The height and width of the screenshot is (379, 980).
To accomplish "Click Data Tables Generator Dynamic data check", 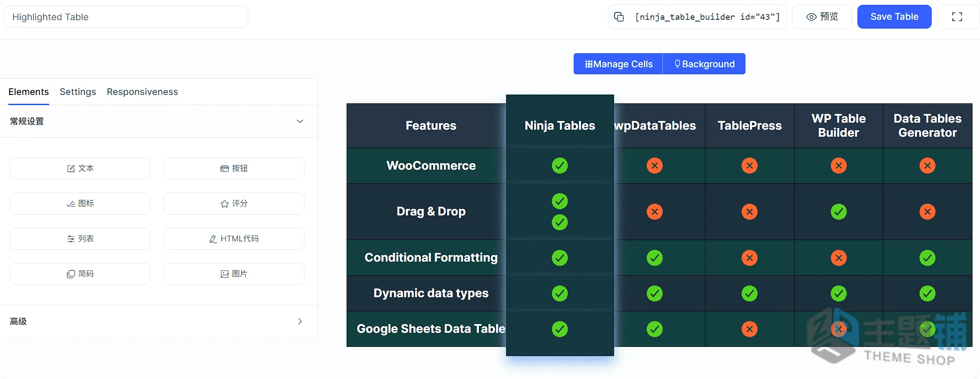I will pyautogui.click(x=927, y=294).
